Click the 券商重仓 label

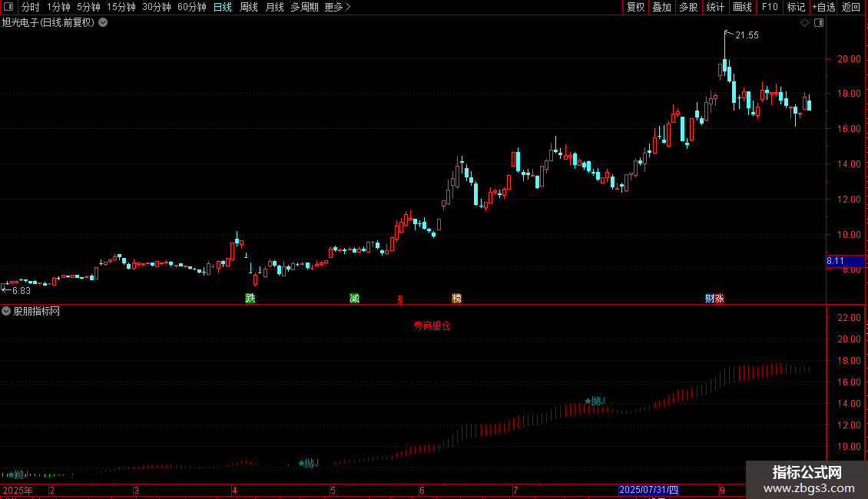(432, 326)
